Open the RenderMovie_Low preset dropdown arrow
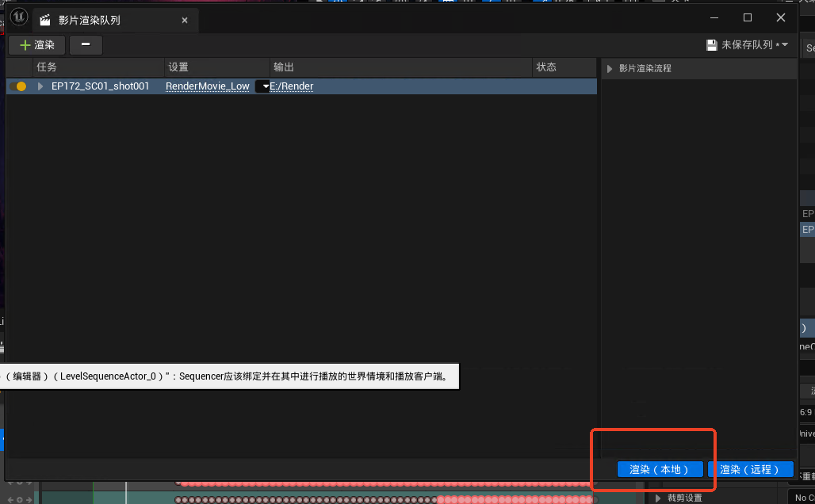Viewport: 815px width, 504px height. [265, 86]
